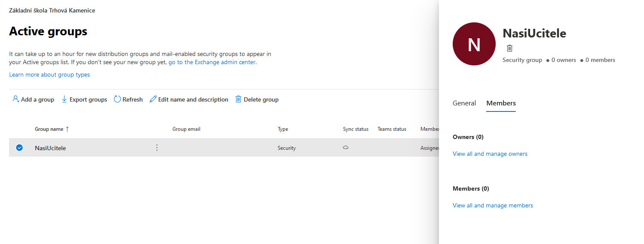
Task: Open Learn more about group types
Action: pyautogui.click(x=49, y=74)
